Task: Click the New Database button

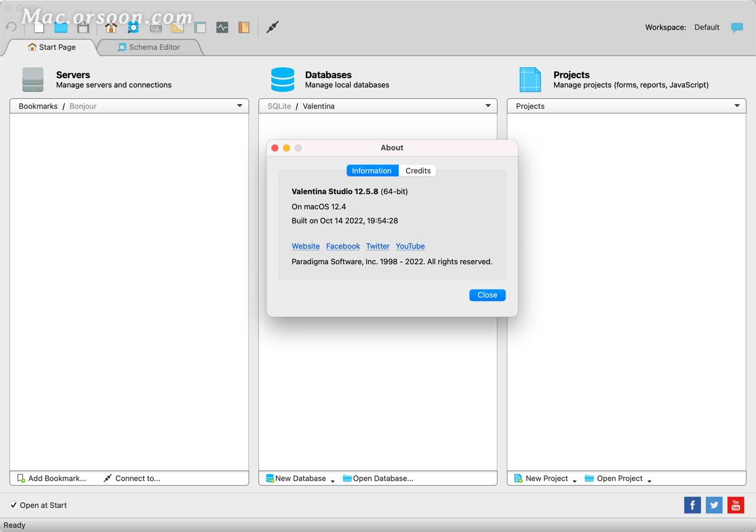Action: click(296, 478)
